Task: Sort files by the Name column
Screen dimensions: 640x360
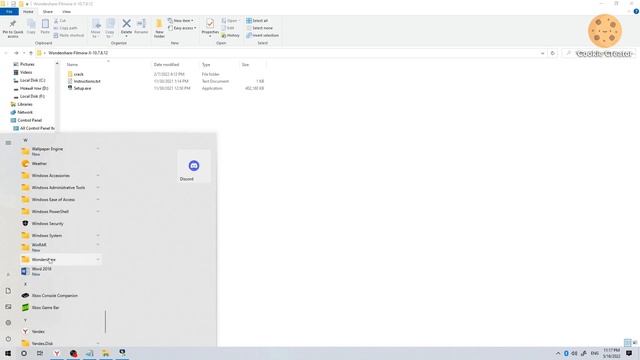Action: (72, 64)
